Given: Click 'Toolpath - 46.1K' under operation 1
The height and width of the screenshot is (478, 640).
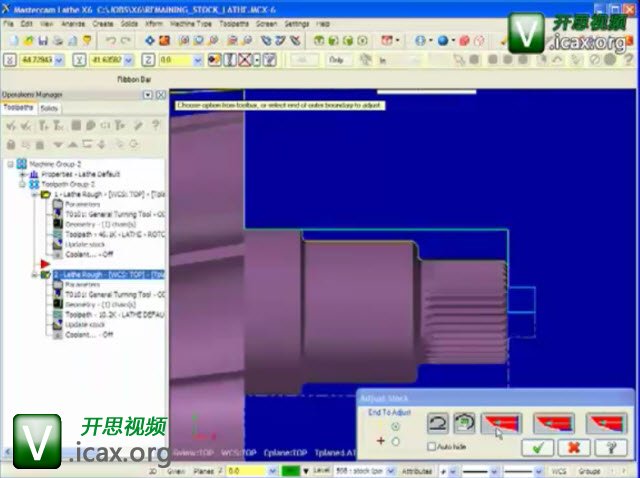Looking at the screenshot, I should (x=115, y=234).
